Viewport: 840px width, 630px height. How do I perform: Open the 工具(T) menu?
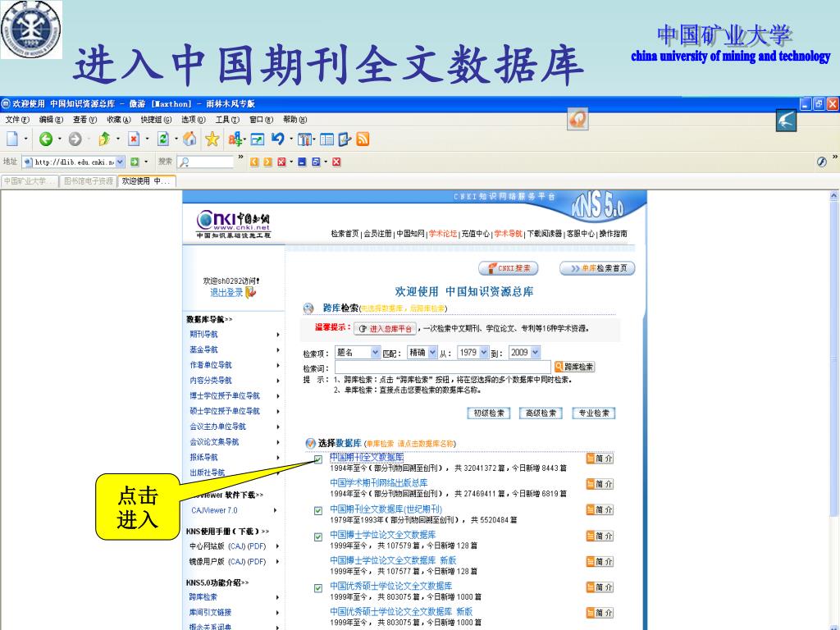pyautogui.click(x=227, y=120)
